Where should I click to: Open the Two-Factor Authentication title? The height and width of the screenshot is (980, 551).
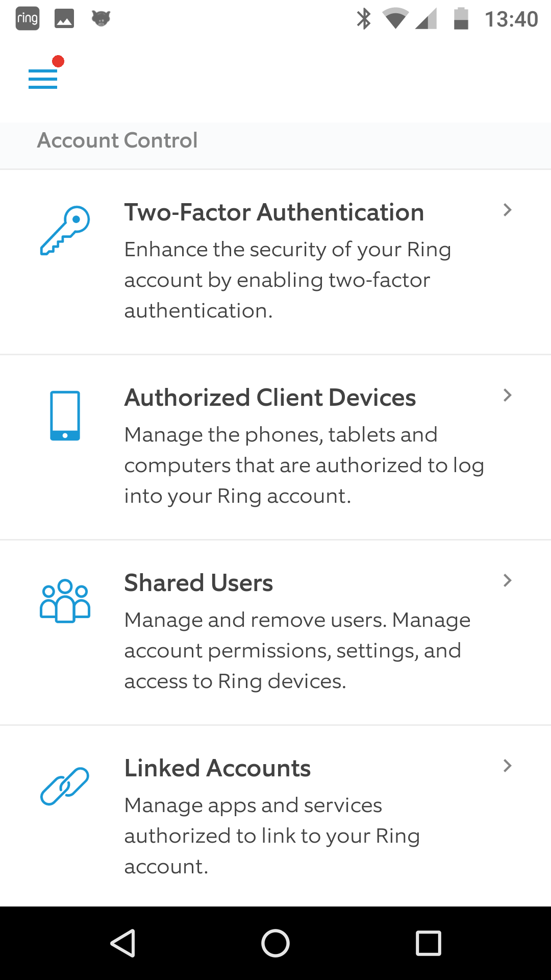(274, 212)
